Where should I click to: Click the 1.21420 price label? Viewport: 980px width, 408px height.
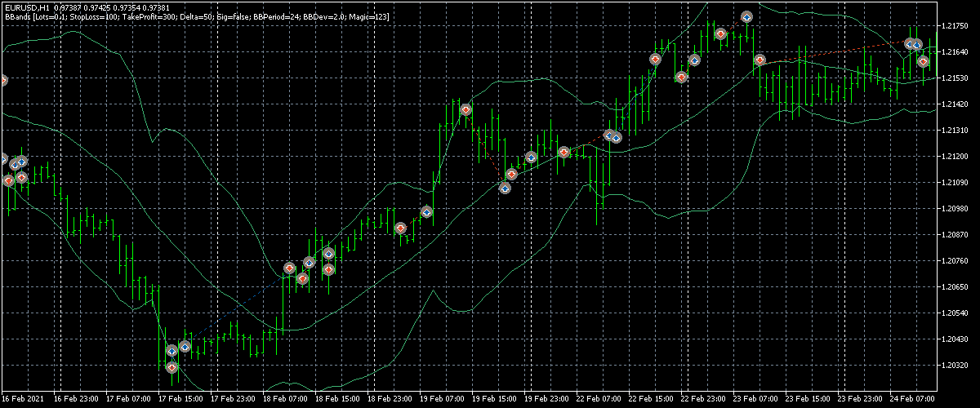(x=954, y=104)
